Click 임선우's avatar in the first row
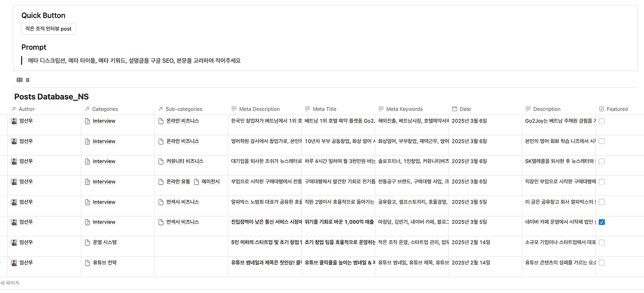This screenshot has height=293, width=644. (13, 121)
